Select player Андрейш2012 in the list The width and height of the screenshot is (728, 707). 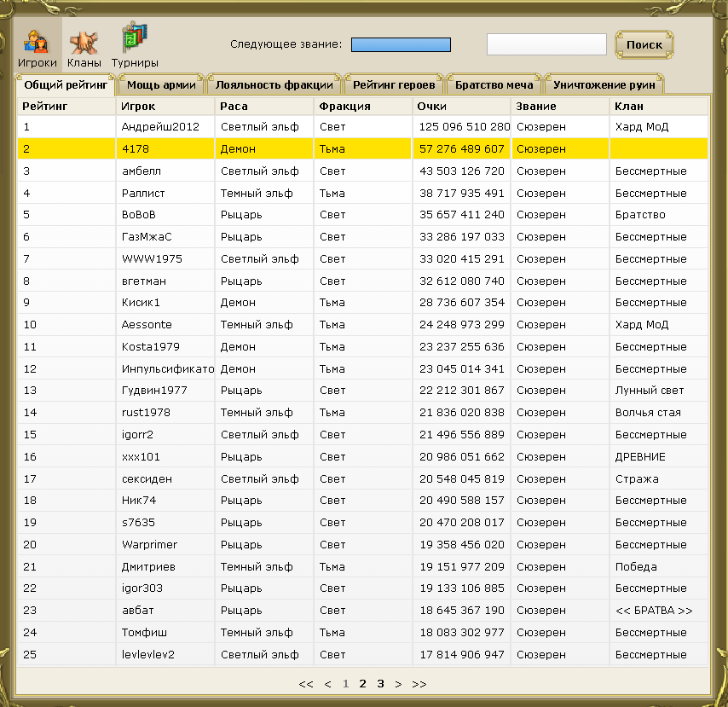[x=160, y=127]
